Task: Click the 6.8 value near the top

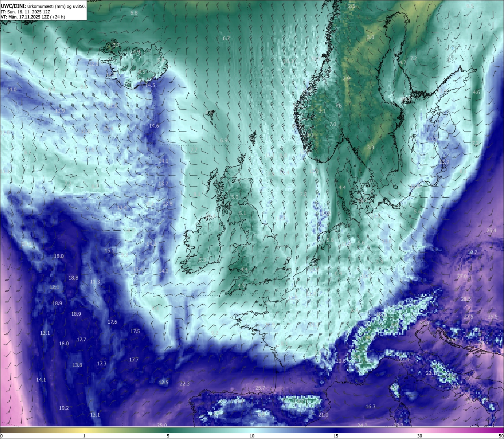Action: pos(134,13)
